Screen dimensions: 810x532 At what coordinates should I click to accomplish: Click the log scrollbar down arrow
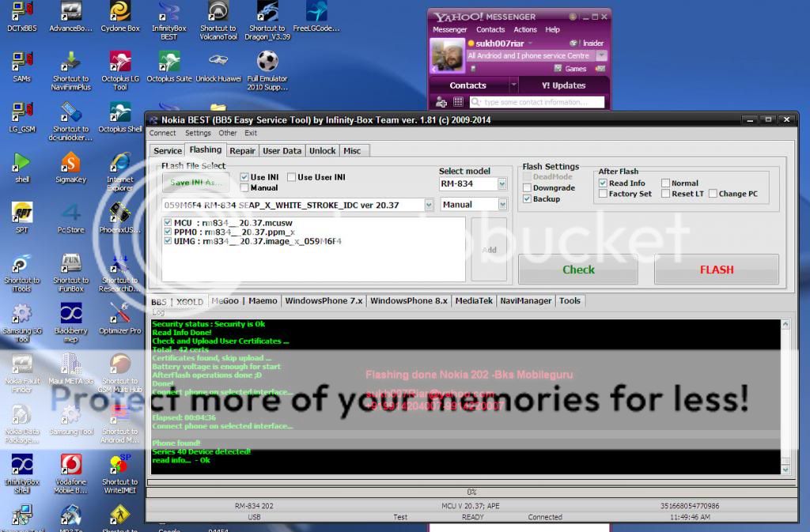click(785, 470)
